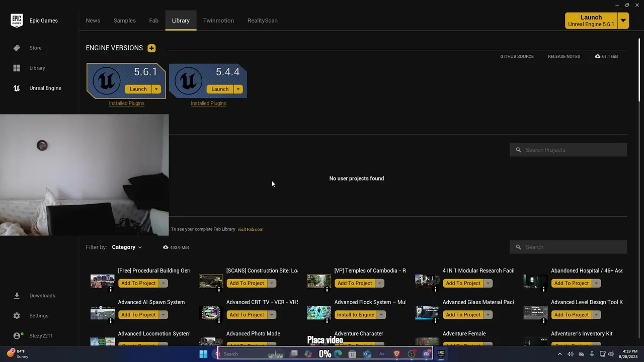Expand options for 4 IN 1 Modular Research Facility

pyautogui.click(x=488, y=283)
